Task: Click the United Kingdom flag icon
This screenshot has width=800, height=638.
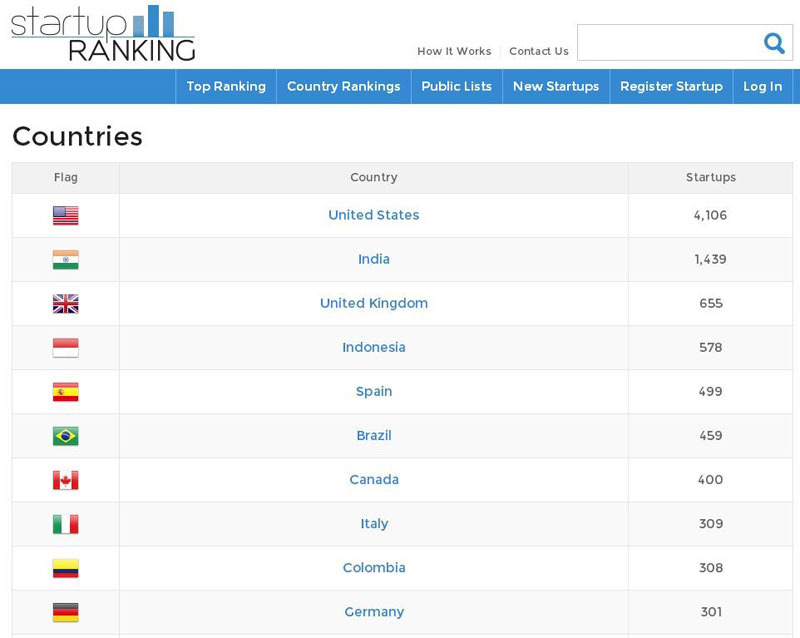Action: tap(66, 304)
